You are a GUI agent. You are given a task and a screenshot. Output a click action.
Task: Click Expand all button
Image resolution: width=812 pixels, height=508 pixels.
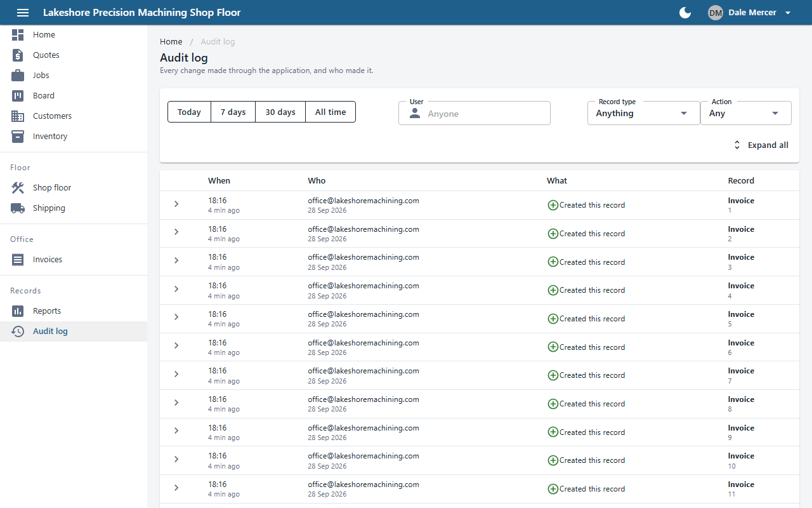pos(760,145)
